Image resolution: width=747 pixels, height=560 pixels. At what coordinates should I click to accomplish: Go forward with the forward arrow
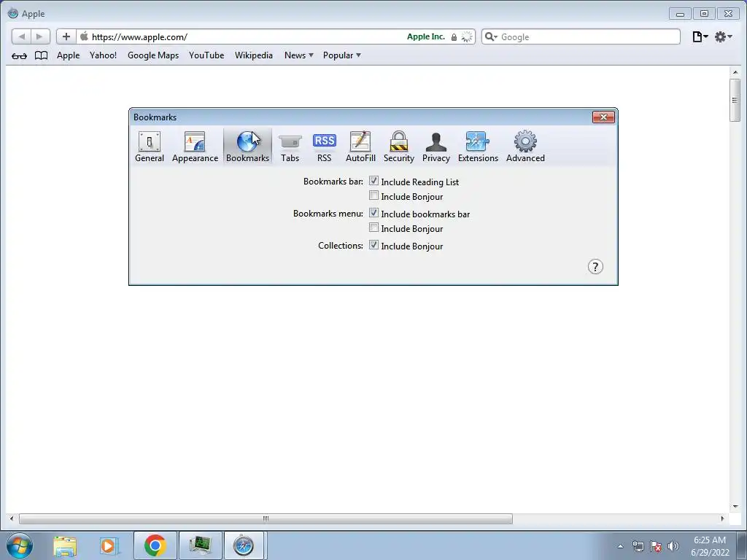(41, 36)
